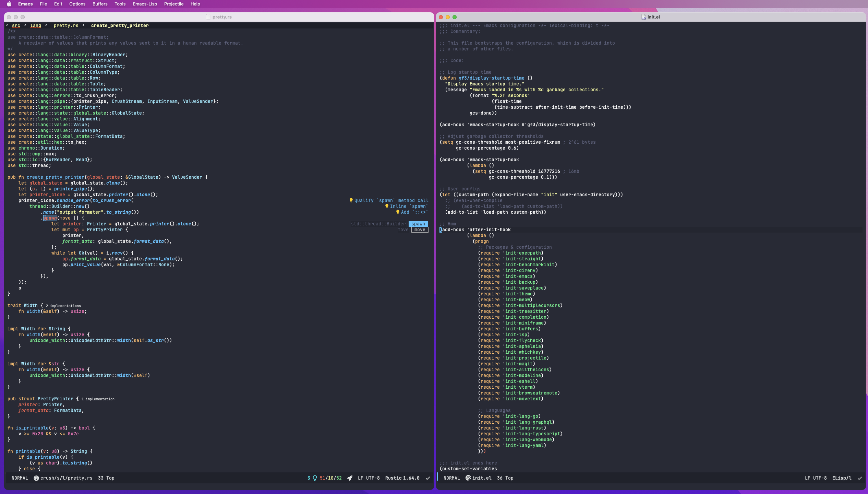This screenshot has width=868, height=494.
Task: Click the highlighted spawn hint badge
Action: pos(418,224)
